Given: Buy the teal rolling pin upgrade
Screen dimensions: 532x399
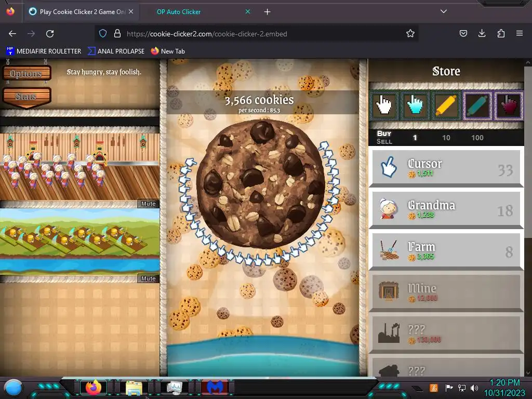Looking at the screenshot, I should point(477,105).
